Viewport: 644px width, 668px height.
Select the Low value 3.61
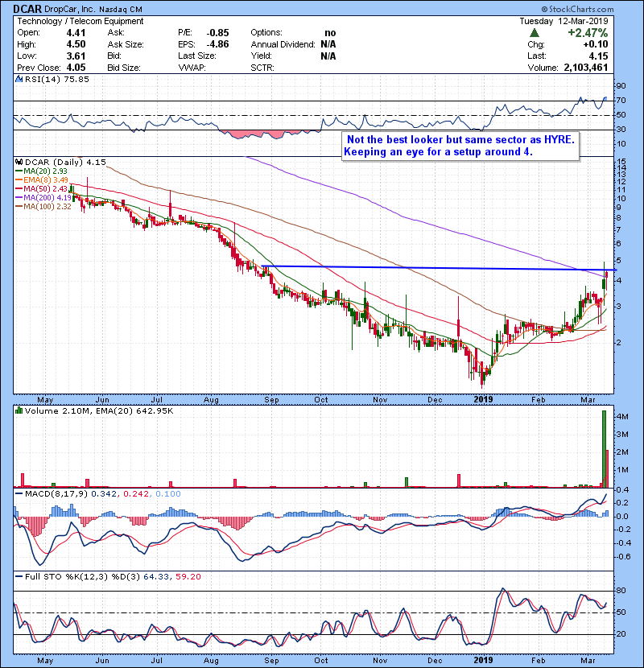click(76, 56)
